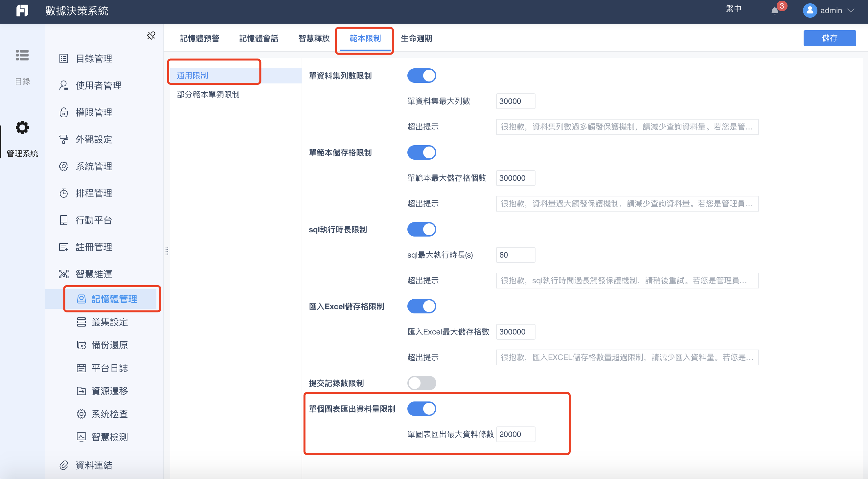Select 通用限制 in side list
868x479 pixels.
click(236, 76)
